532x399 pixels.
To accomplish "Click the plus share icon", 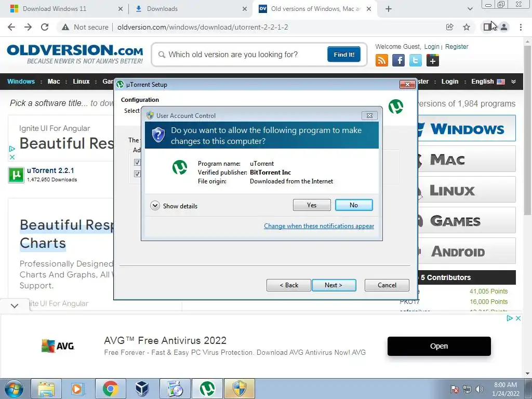I will [432, 60].
